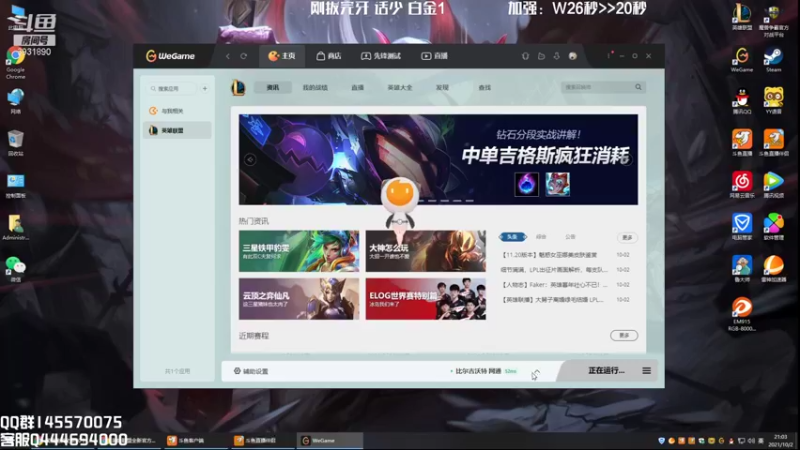Open the 【人物志】Faker news headline
Screen dimensions: 800x450
coord(555,285)
